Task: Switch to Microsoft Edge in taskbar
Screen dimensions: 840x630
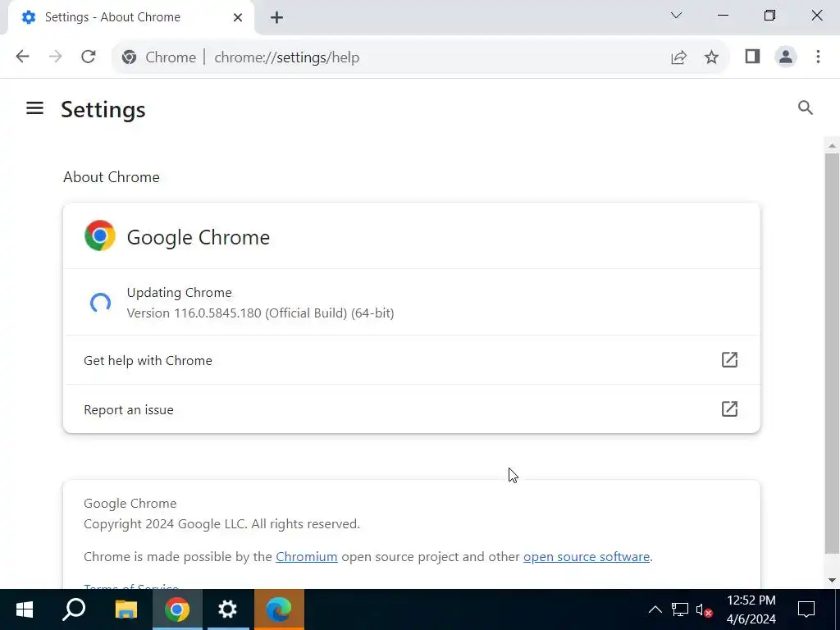Action: coord(279,609)
